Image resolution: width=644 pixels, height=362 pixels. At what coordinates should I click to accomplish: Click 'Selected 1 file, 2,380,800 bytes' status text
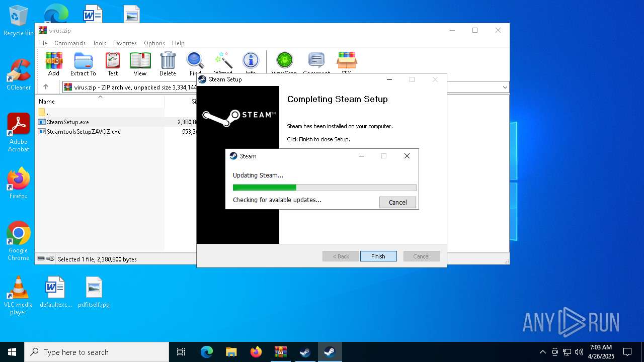coord(97,259)
